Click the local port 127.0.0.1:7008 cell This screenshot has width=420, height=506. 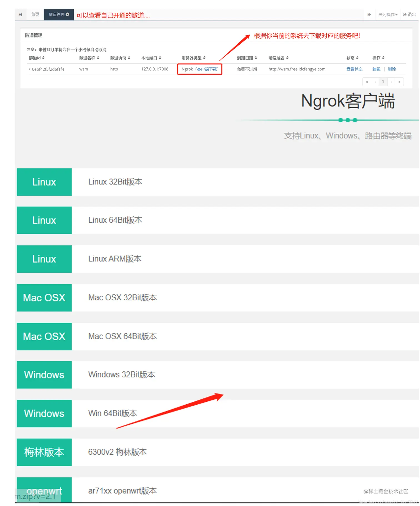(x=155, y=69)
